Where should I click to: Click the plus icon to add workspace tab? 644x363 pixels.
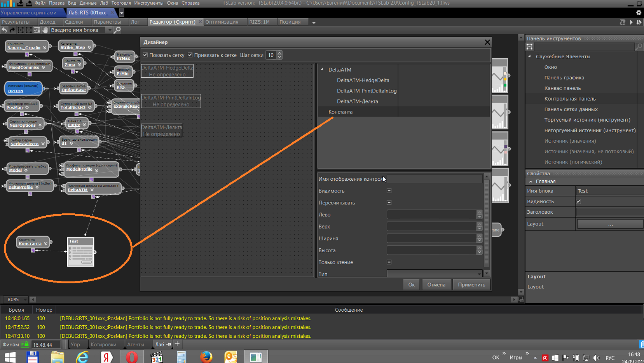pos(177,344)
